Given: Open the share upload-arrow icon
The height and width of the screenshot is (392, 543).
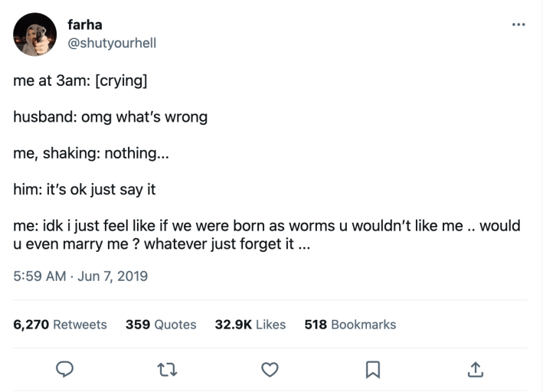Looking at the screenshot, I should coord(474,370).
